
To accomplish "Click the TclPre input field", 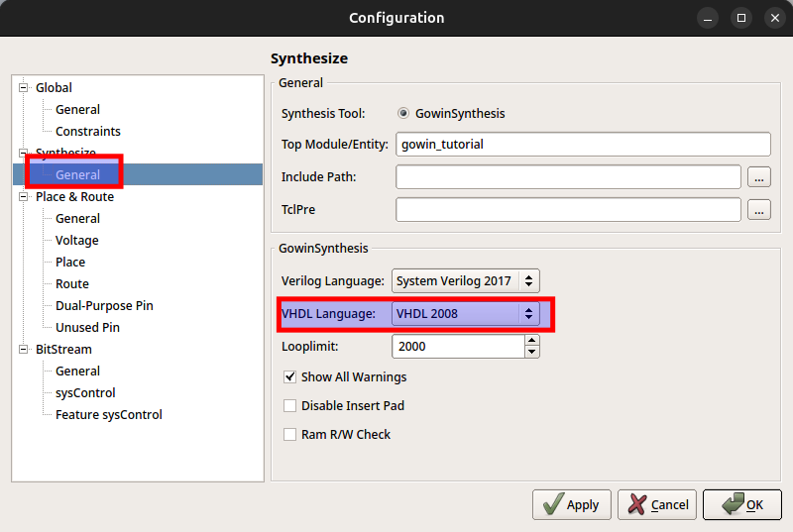I will (x=568, y=210).
